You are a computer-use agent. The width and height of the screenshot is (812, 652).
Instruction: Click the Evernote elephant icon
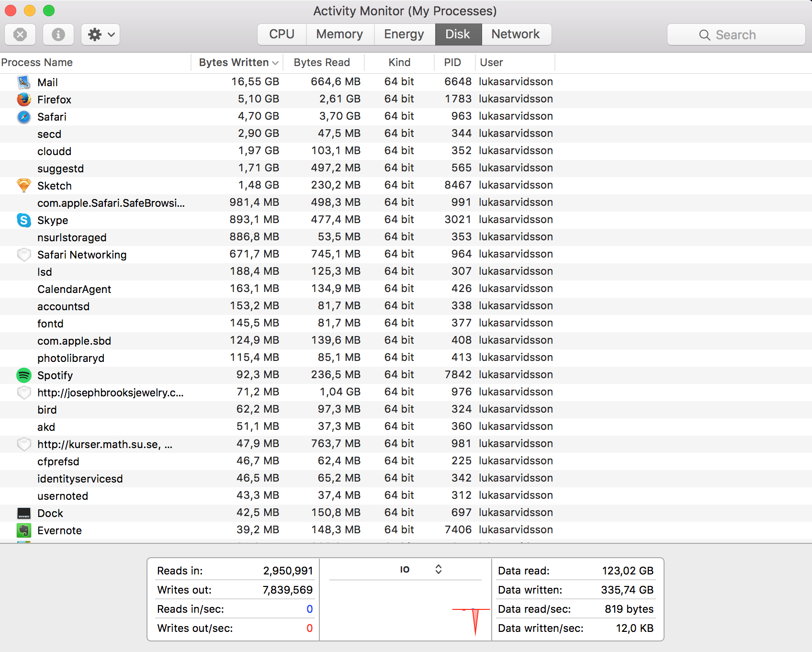24,530
